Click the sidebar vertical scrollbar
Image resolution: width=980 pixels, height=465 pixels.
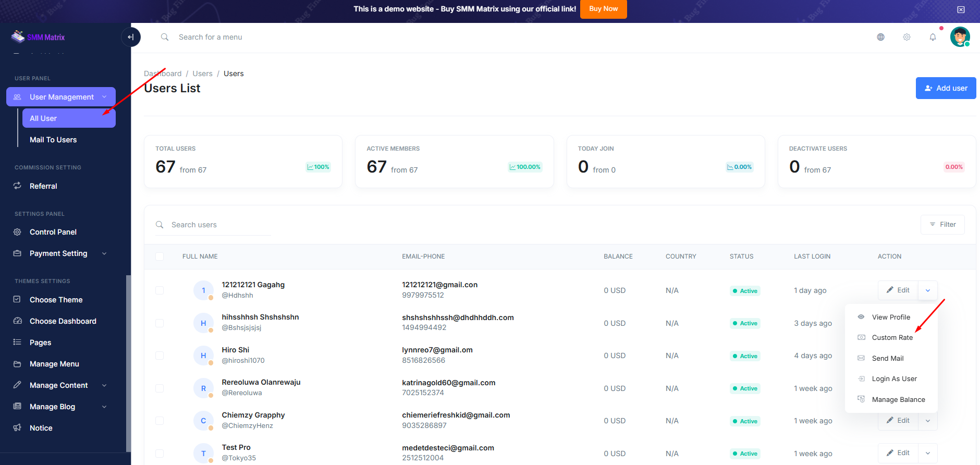[x=128, y=363]
